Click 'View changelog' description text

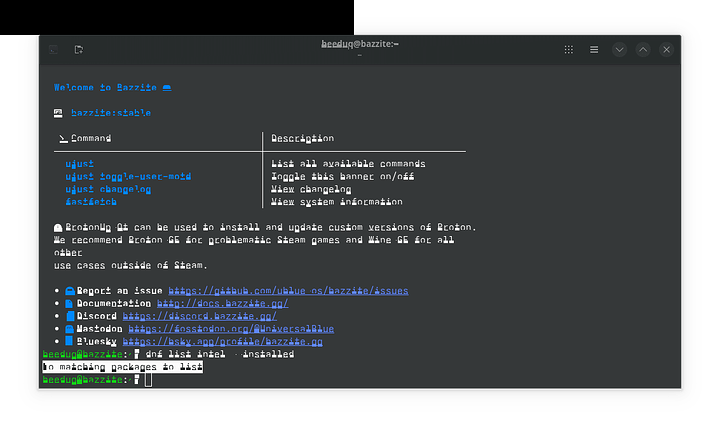(x=311, y=189)
